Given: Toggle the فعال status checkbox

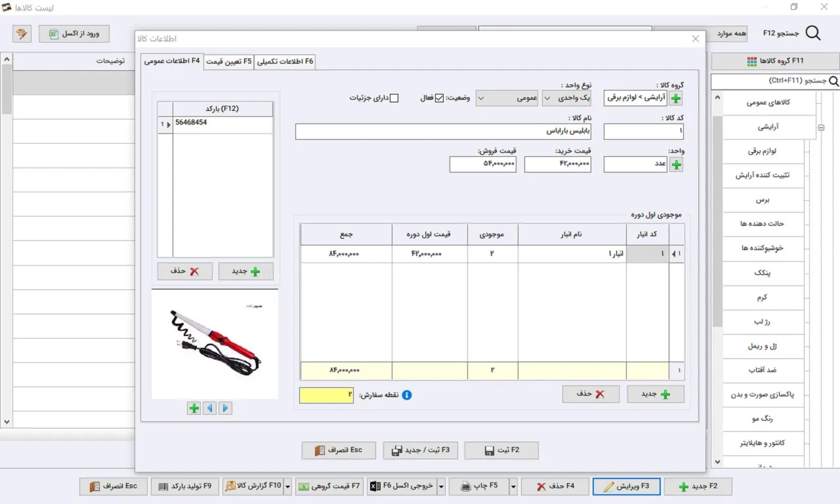Looking at the screenshot, I should [x=440, y=98].
